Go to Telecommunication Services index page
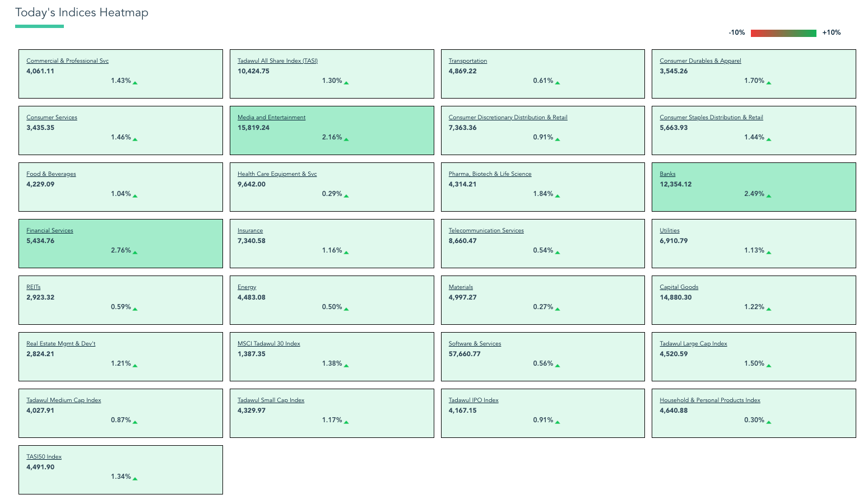This screenshot has width=868, height=504. point(486,231)
